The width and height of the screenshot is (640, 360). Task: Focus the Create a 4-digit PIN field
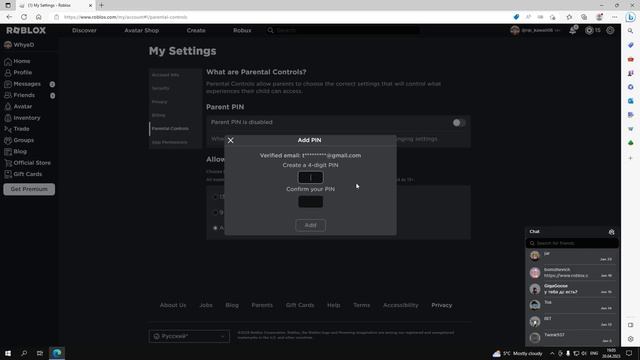[311, 178]
